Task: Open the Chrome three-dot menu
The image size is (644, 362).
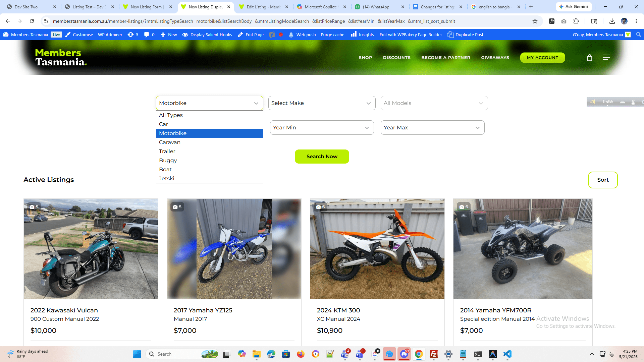Action: coord(636,21)
